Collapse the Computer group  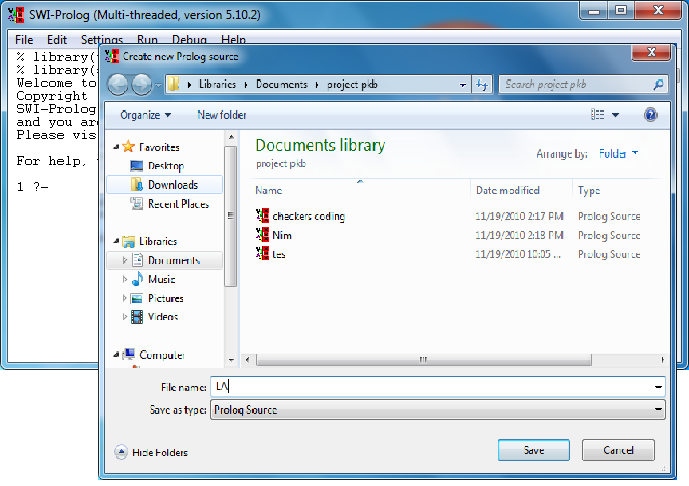[x=116, y=354]
